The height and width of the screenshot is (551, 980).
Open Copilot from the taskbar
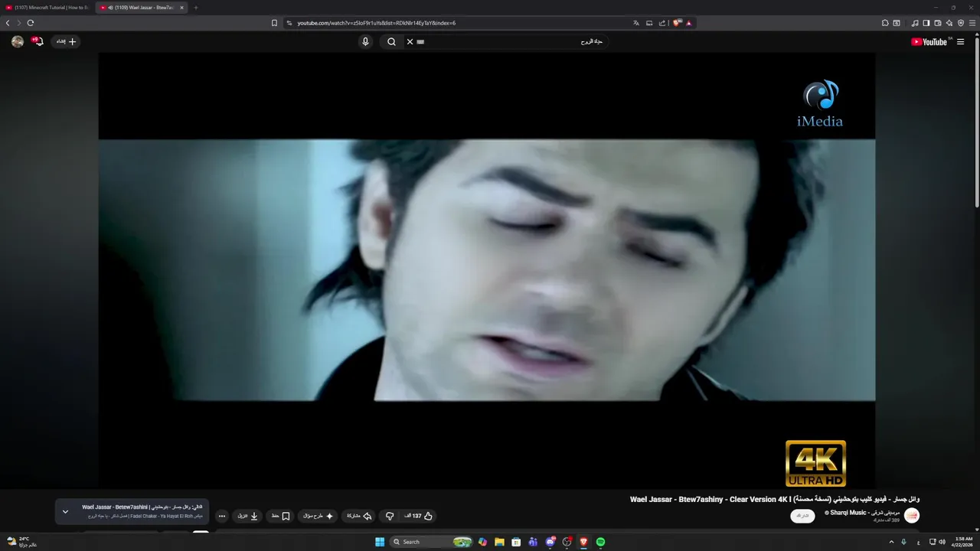pyautogui.click(x=482, y=542)
